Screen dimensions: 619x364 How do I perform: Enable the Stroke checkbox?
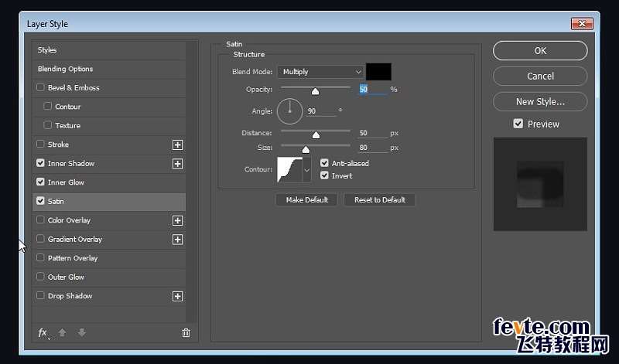point(40,144)
